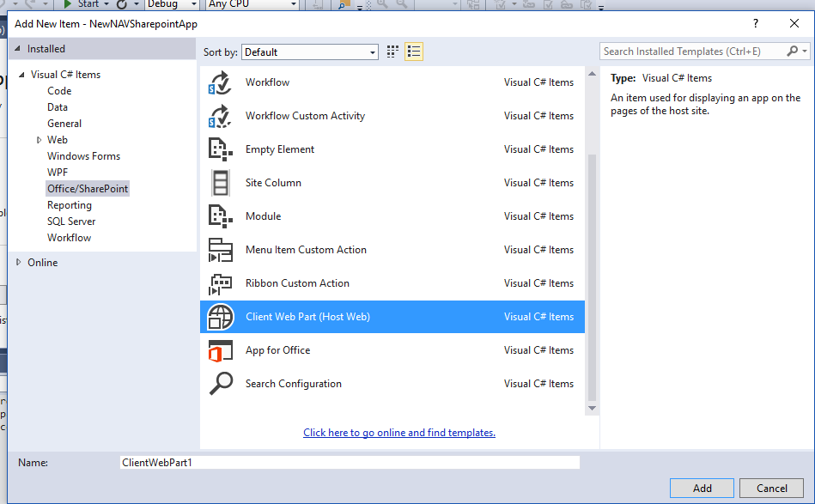Pick the Empty Element template icon

tap(220, 149)
